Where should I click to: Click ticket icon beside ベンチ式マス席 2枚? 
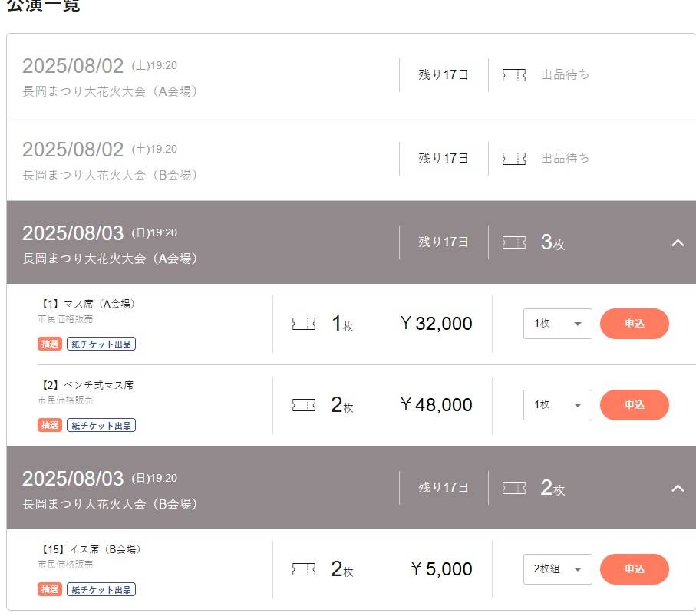(304, 405)
